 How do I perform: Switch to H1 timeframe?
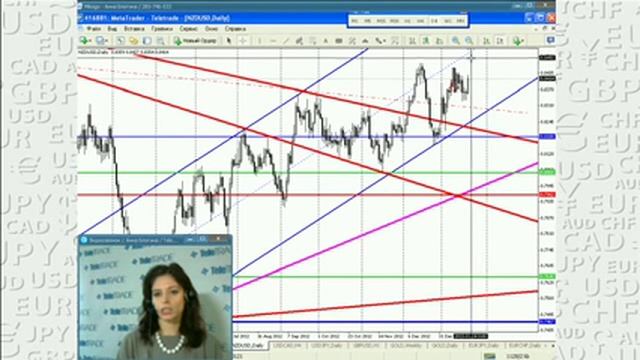(x=407, y=21)
